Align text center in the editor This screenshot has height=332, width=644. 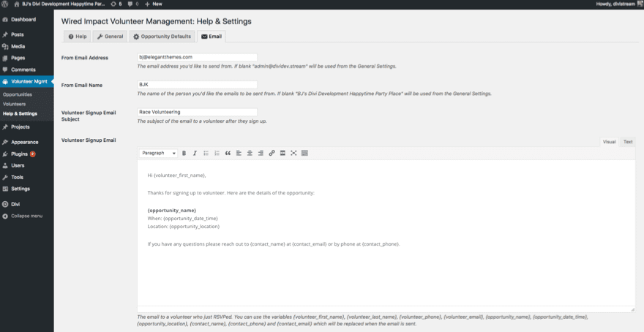tap(250, 153)
